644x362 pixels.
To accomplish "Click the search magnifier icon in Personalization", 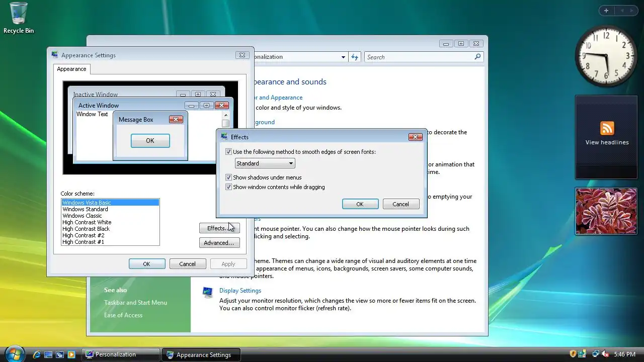I will point(477,57).
